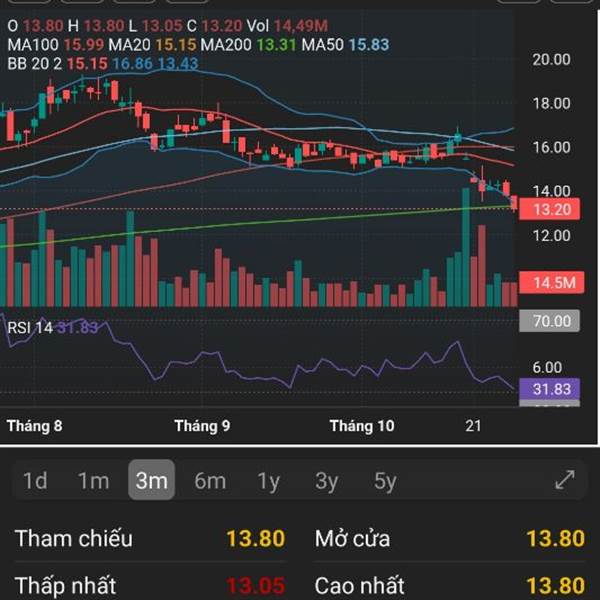This screenshot has width=600, height=600.
Task: Click the 12.00 price axis label
Action: tap(551, 235)
